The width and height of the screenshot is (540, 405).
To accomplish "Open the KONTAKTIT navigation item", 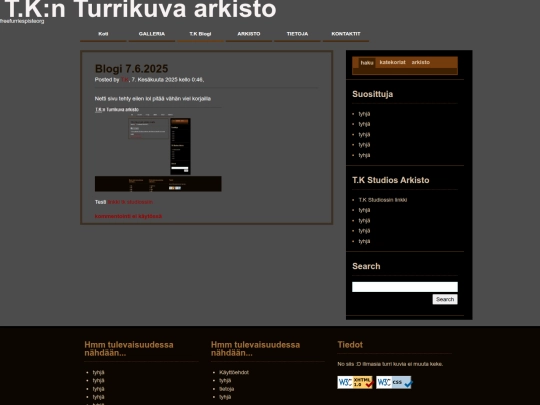I will tap(346, 34).
